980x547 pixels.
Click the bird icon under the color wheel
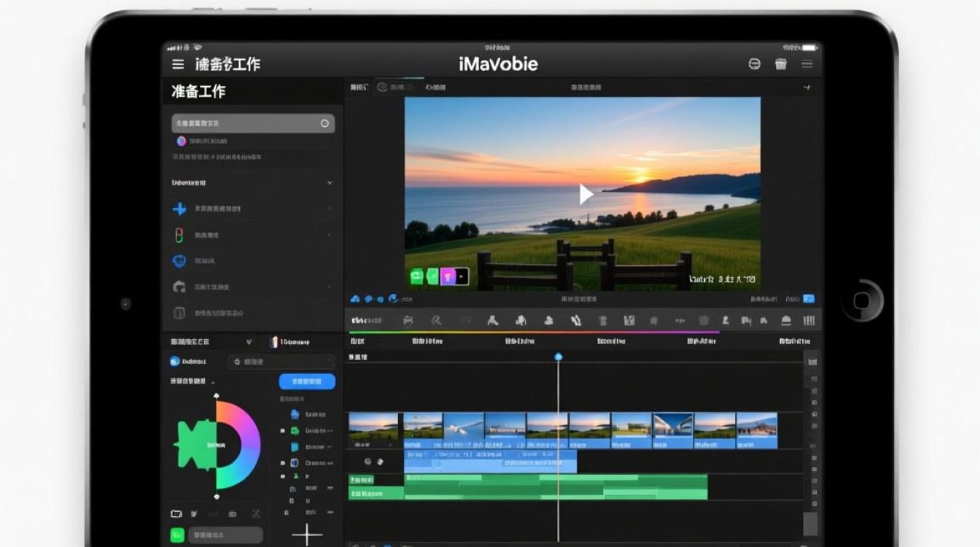coord(195,513)
